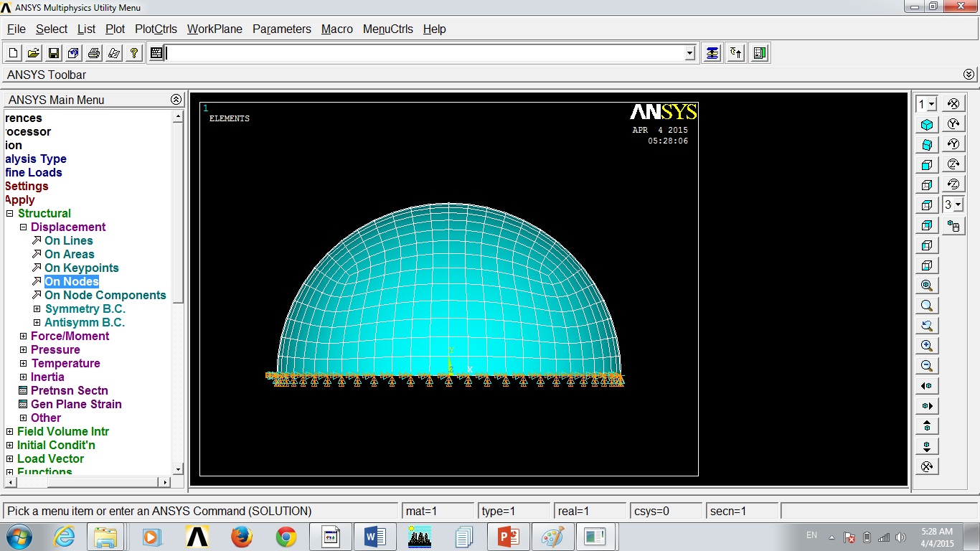Click main menu horizontal scrollbar right arrow

tap(166, 482)
